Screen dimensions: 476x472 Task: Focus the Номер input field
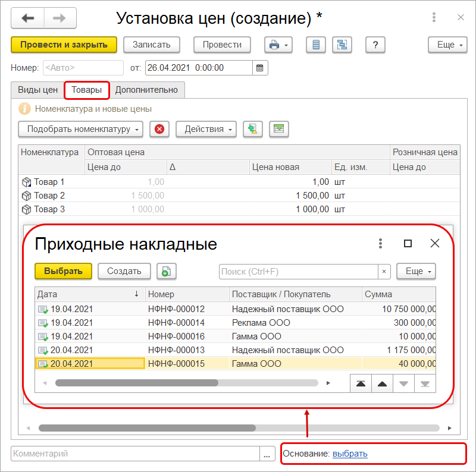tap(83, 68)
